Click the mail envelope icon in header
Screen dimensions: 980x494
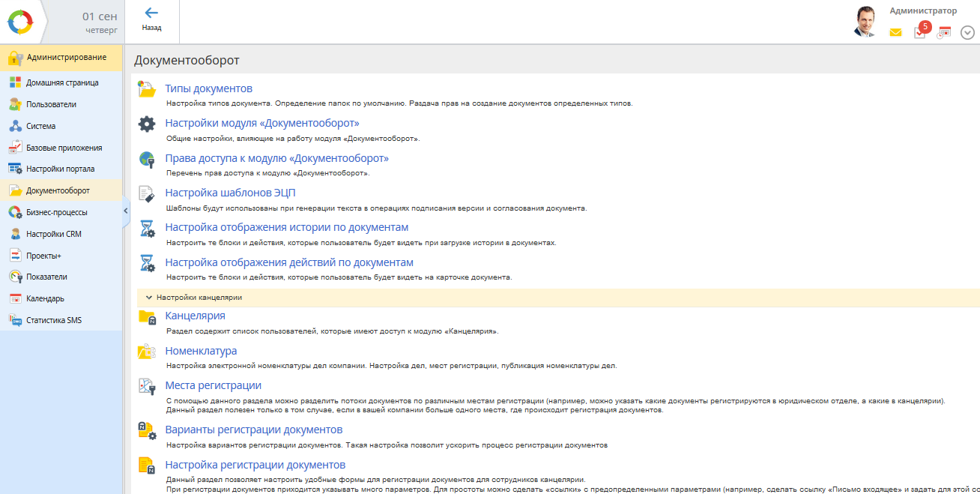tap(895, 32)
